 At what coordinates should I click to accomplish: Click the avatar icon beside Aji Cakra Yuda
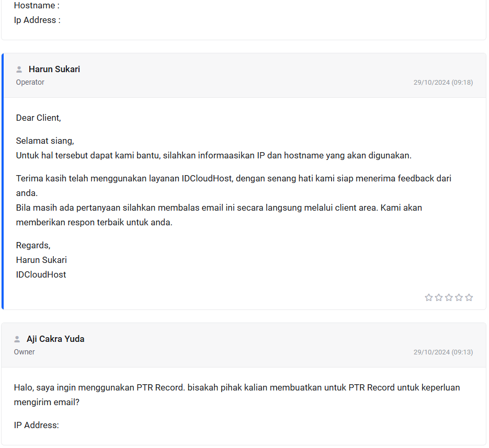coord(17,339)
